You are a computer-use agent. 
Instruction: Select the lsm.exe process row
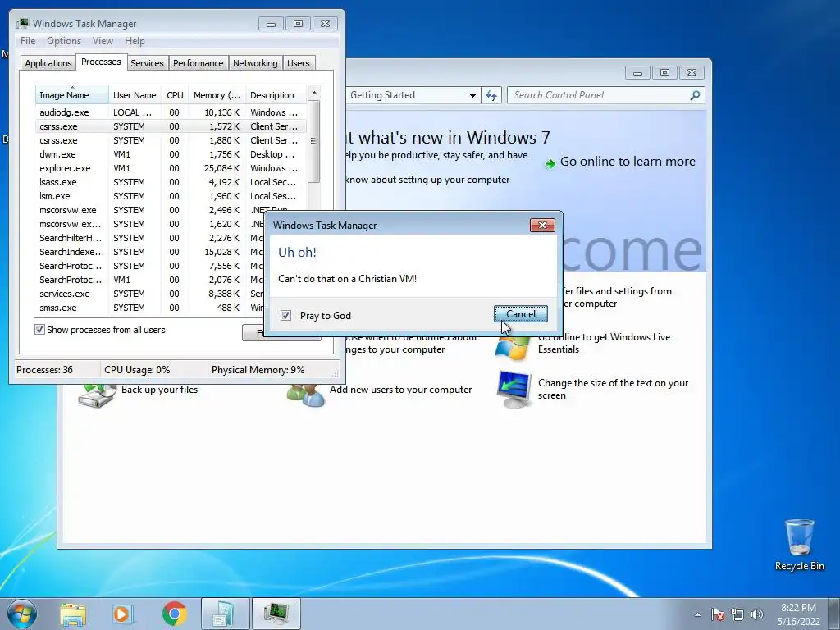(x=171, y=196)
